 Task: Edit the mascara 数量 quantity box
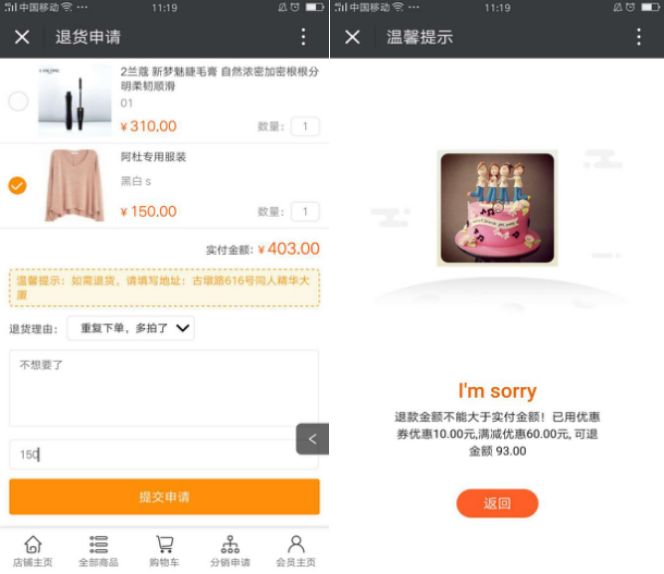pyautogui.click(x=305, y=126)
